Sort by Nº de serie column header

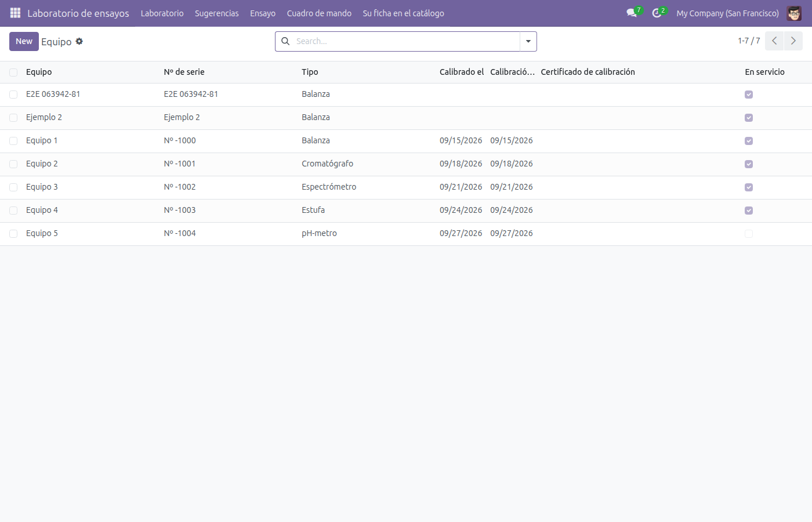click(184, 72)
